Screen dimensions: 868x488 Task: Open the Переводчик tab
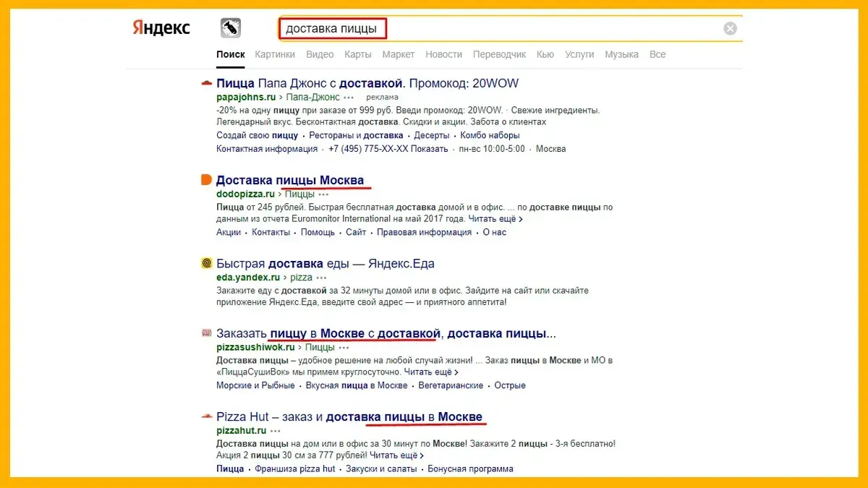point(500,54)
